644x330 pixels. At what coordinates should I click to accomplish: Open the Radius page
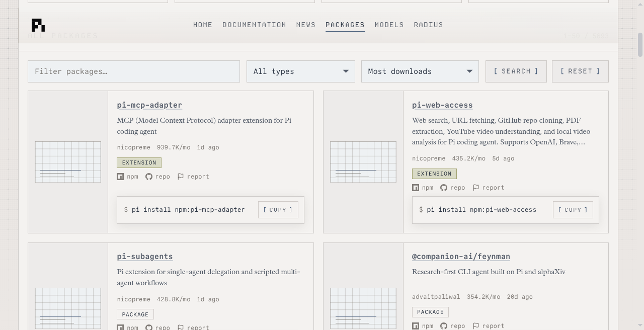tap(429, 25)
